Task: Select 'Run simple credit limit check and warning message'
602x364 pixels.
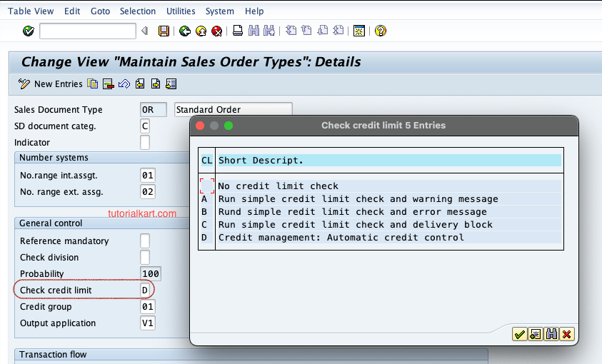Action: 389,199
